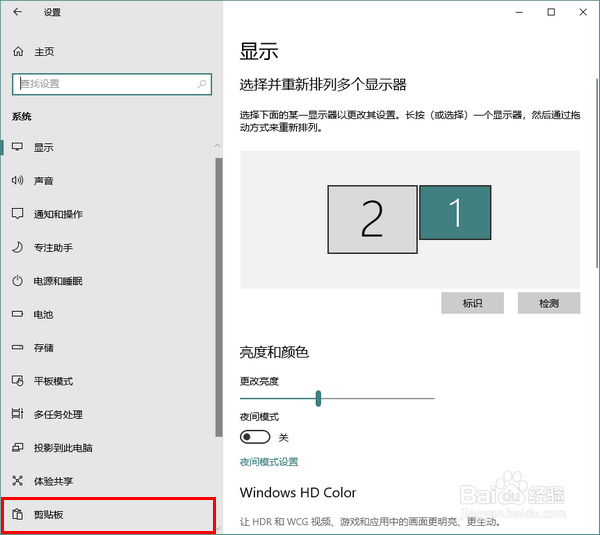The width and height of the screenshot is (600, 535).
Task: Click the 系统 section heading
Action: [x=21, y=116]
